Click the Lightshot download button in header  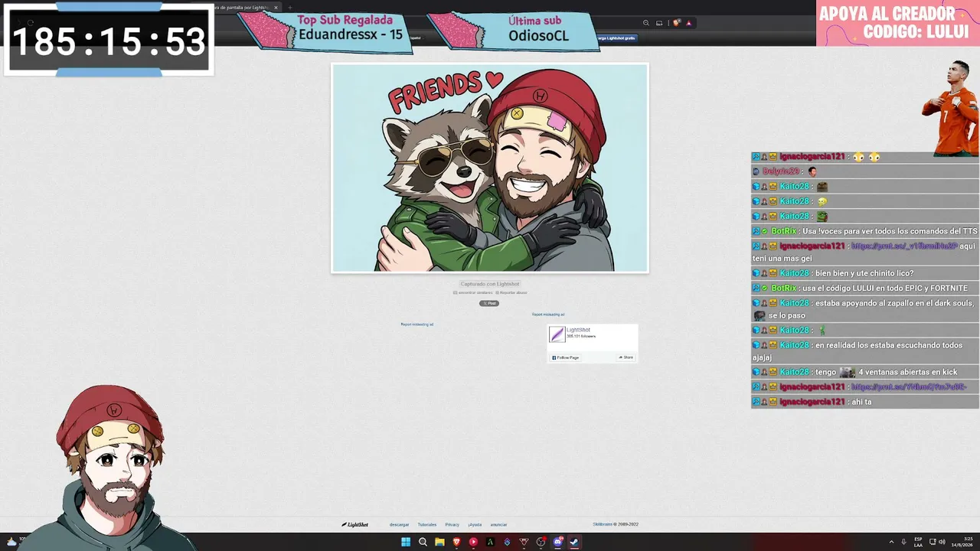click(x=617, y=37)
